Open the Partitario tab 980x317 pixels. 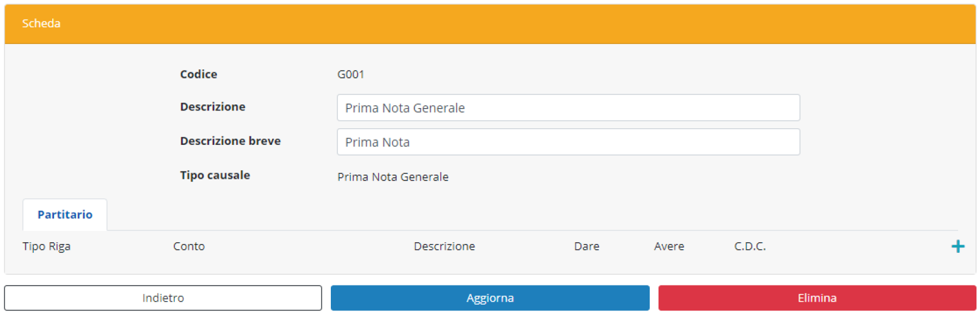click(x=65, y=214)
